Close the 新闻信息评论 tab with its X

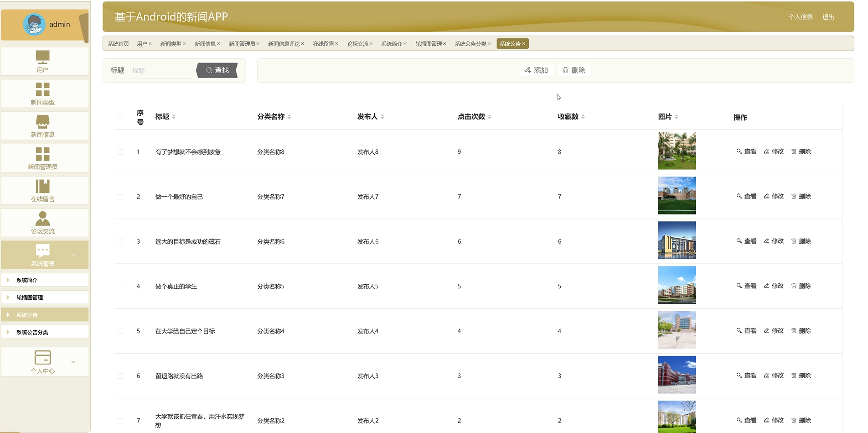click(x=302, y=44)
